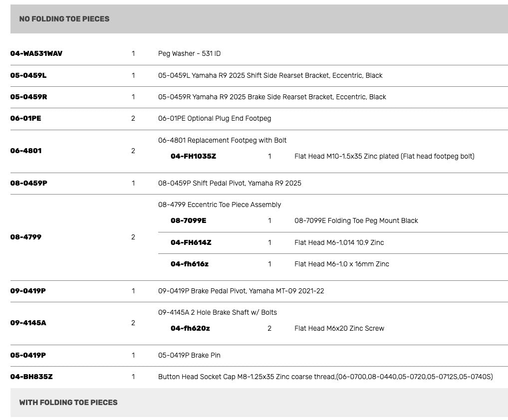Select sub-part 04-FH1035Z

coord(194,156)
